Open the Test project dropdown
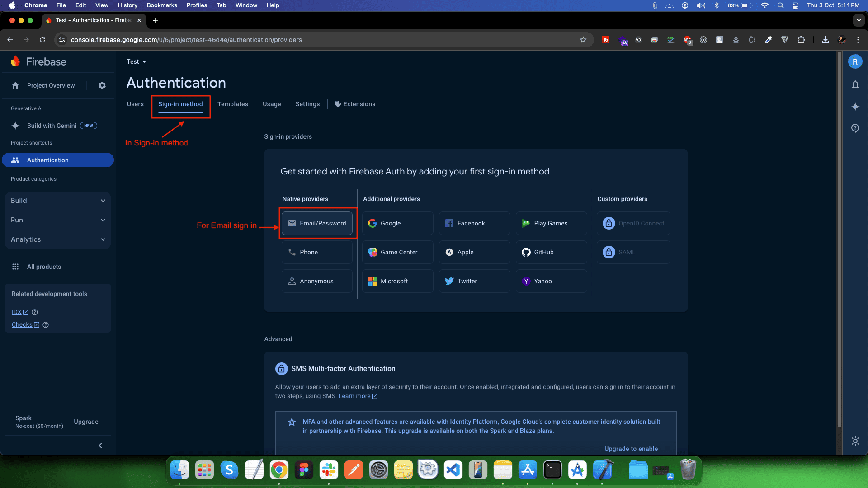 pos(137,61)
